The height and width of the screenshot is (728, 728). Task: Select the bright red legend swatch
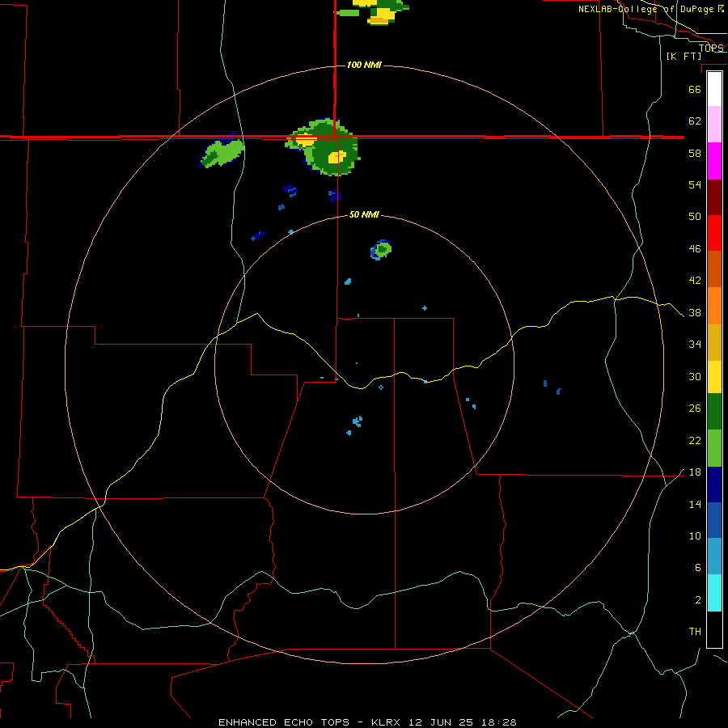coord(714,233)
